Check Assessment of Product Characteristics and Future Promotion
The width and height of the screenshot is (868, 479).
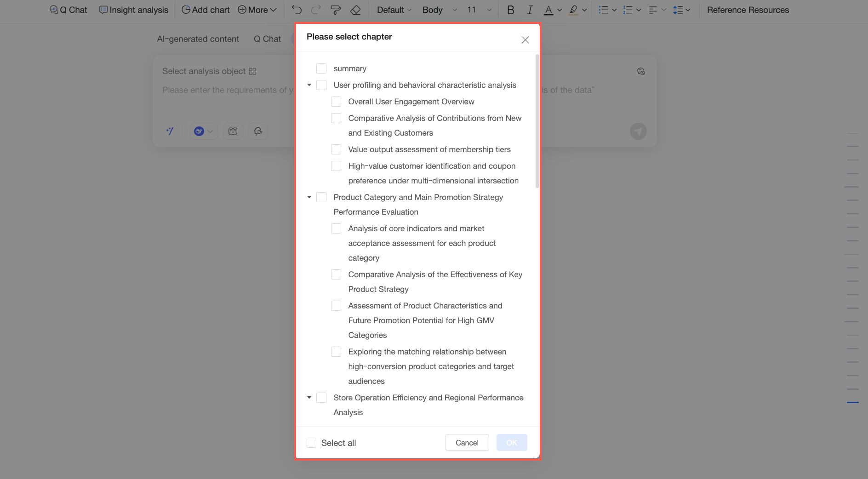click(x=336, y=306)
